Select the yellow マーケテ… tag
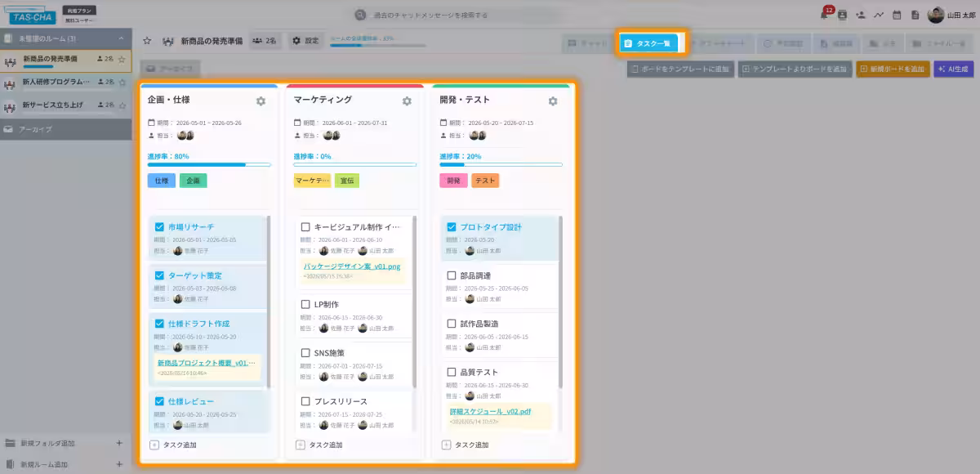Viewport: 980px width, 474px height. pyautogui.click(x=312, y=181)
